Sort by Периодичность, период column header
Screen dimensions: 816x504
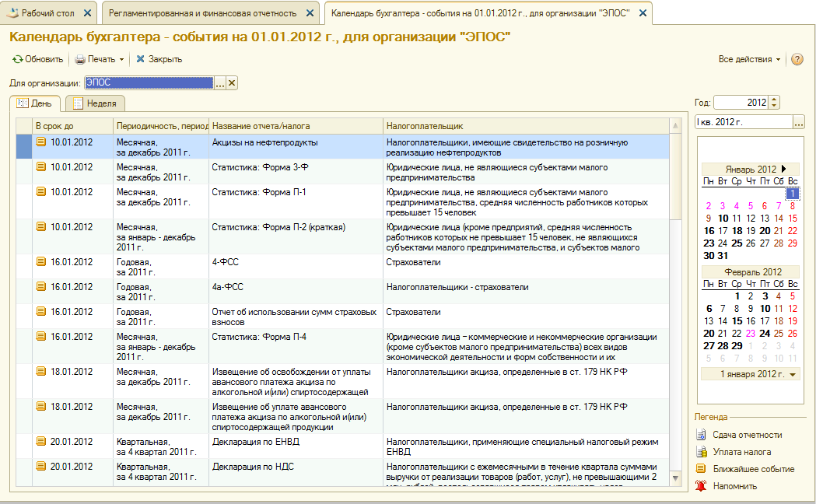(161, 126)
